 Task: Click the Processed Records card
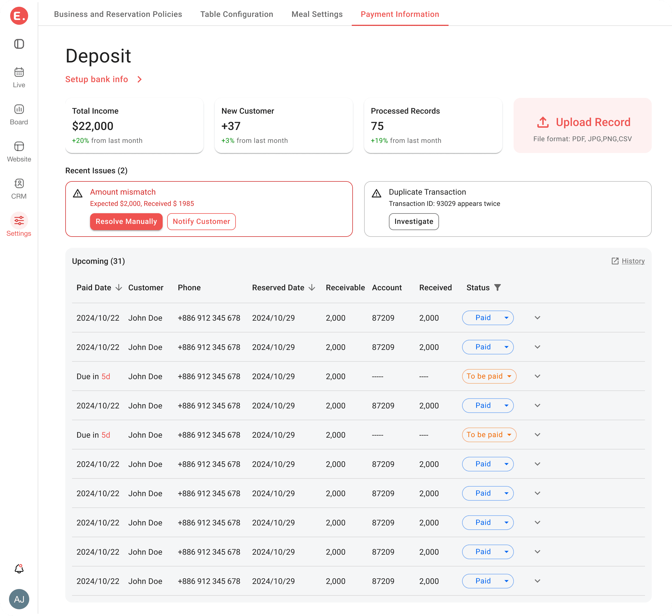[433, 126]
